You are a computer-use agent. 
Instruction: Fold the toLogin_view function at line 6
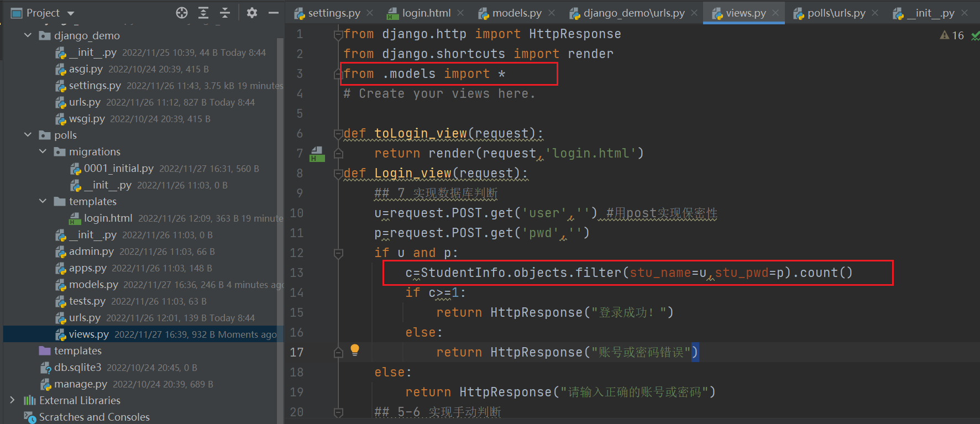tap(338, 134)
